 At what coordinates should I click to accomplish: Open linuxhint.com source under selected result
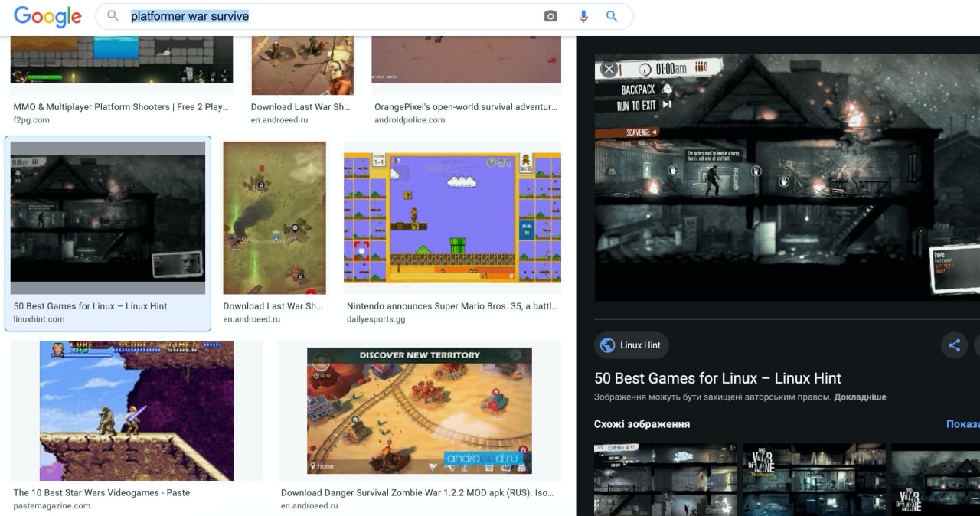point(39,319)
